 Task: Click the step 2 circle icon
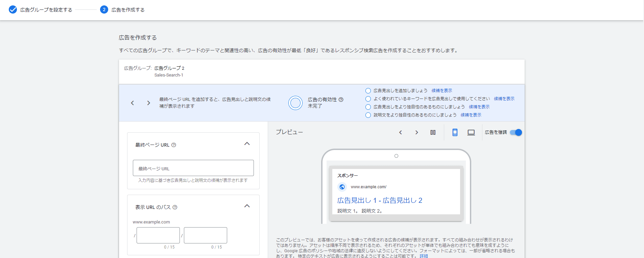click(x=104, y=9)
